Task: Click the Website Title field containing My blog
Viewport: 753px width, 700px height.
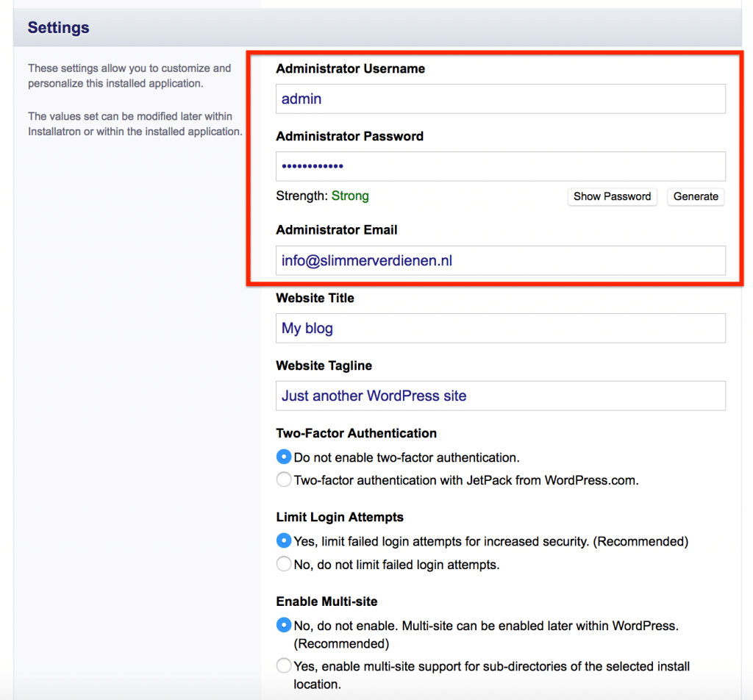Action: pos(500,328)
